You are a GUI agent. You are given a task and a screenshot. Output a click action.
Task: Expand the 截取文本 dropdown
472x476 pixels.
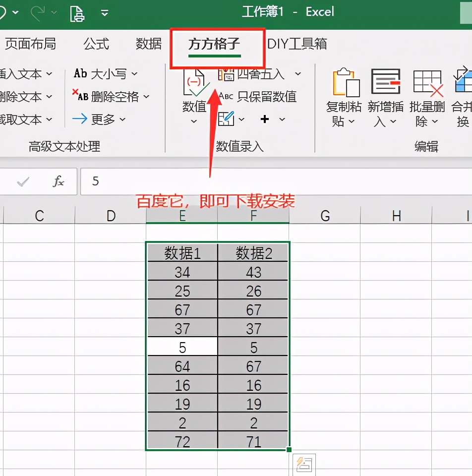[49, 119]
